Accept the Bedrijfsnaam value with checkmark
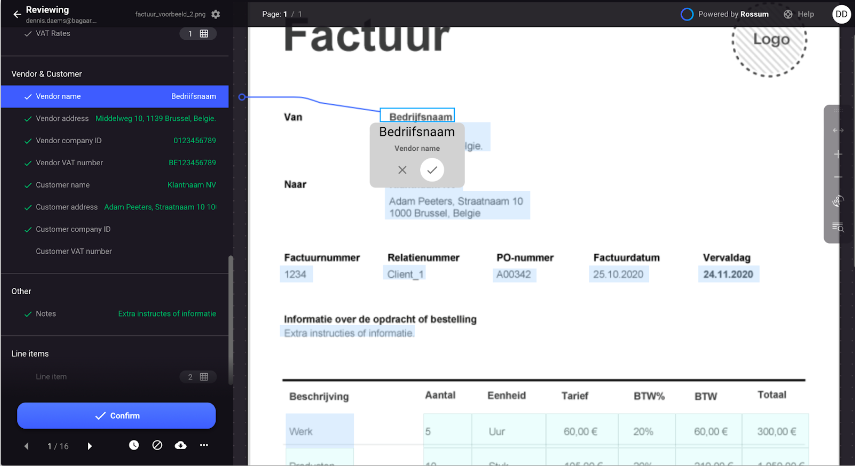Viewport: 855px width, 466px height. pos(432,170)
